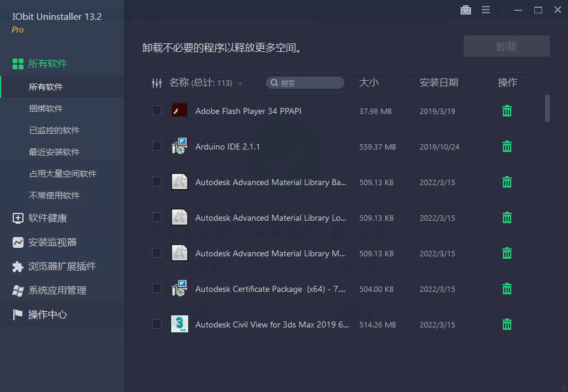Click trash icon for Autodesk Certificate Package
Viewport: 568px width, 392px height.
pyautogui.click(x=506, y=289)
